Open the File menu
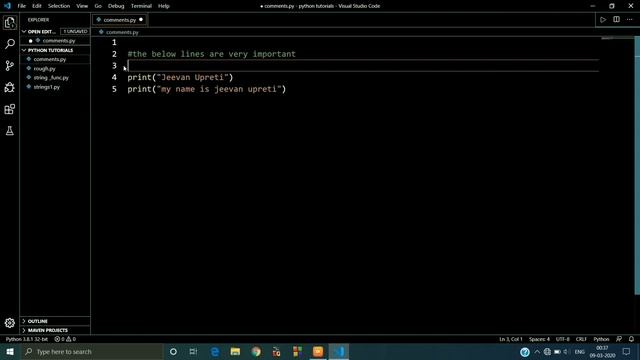640x360 pixels. point(22,6)
